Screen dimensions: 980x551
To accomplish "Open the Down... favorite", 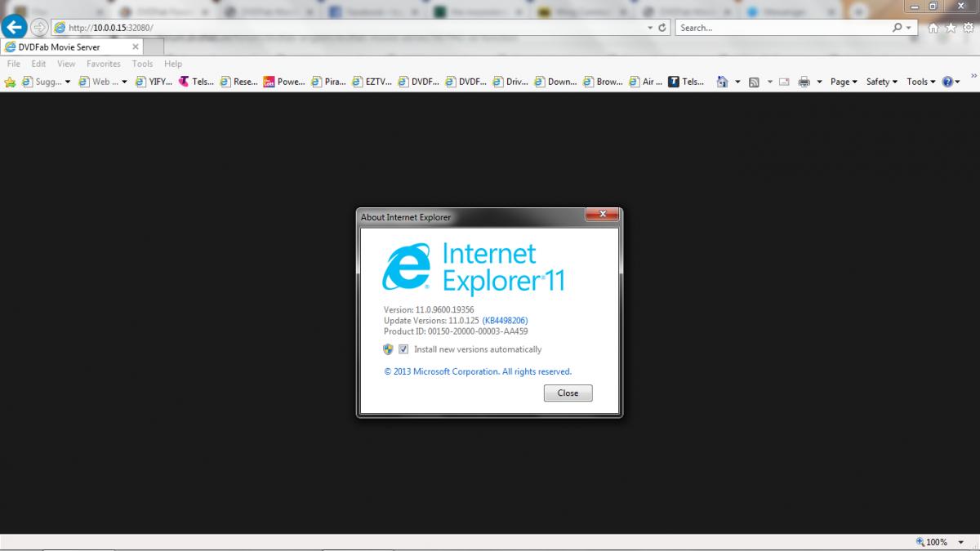I will click(x=555, y=82).
